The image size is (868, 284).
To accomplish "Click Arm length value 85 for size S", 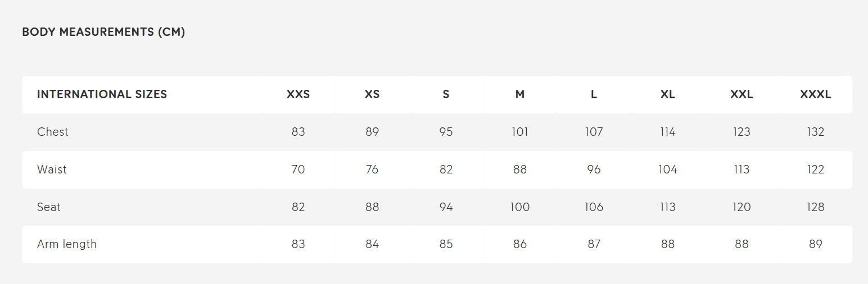I will point(446,244).
